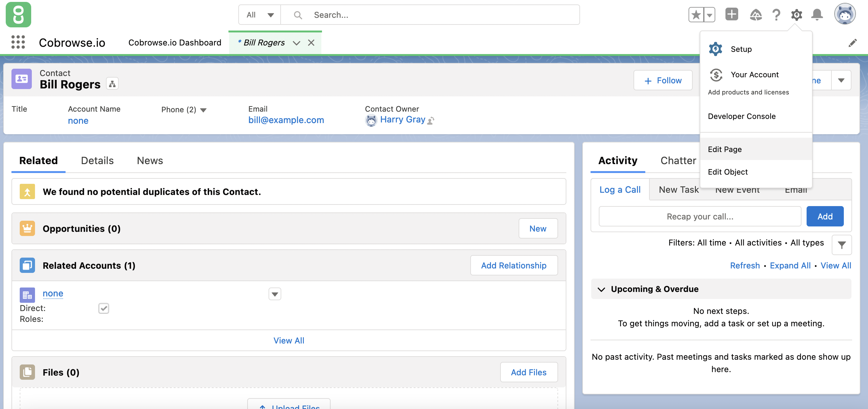
Task: Click the pencil edit navigation icon
Action: [852, 43]
